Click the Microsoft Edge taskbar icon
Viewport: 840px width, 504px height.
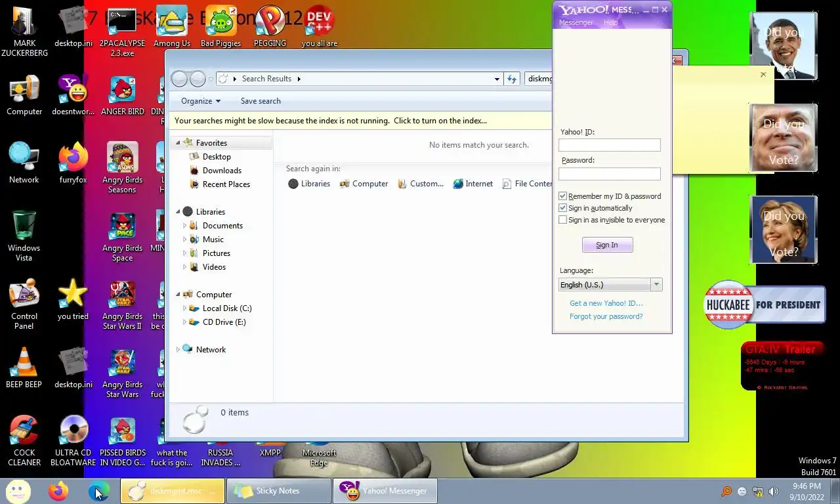tap(98, 491)
